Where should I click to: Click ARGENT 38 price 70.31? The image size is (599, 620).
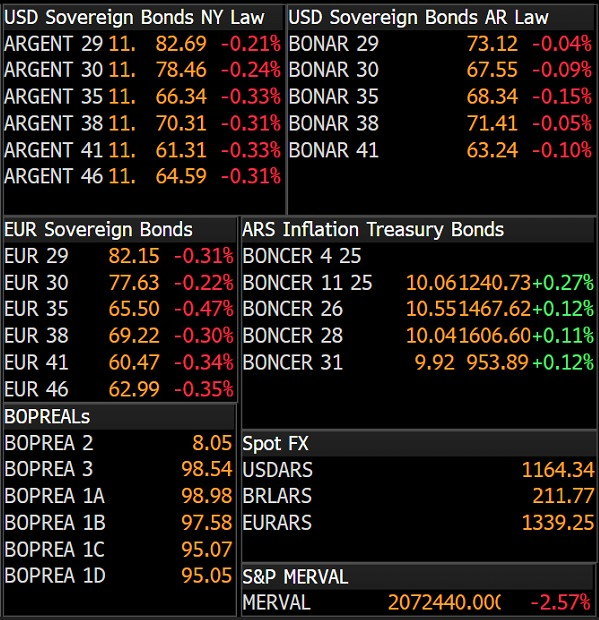(181, 123)
